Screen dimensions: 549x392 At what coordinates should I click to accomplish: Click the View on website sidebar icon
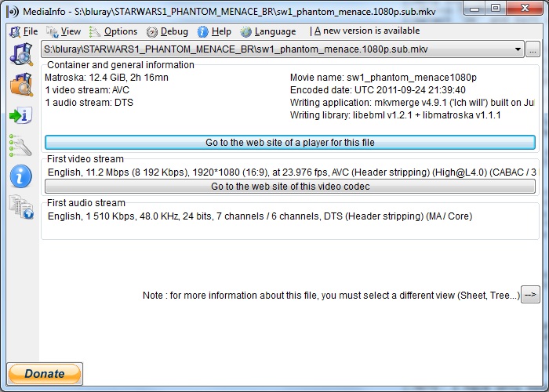20,207
